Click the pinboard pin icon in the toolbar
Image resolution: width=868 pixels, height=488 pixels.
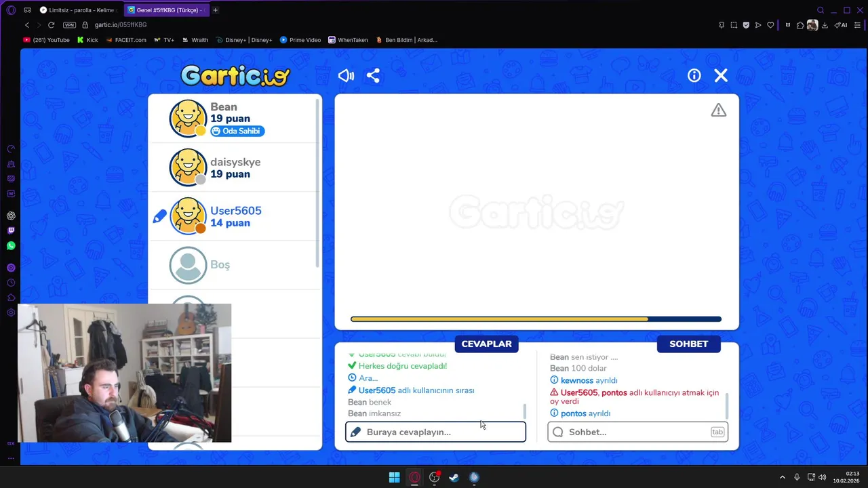722,25
